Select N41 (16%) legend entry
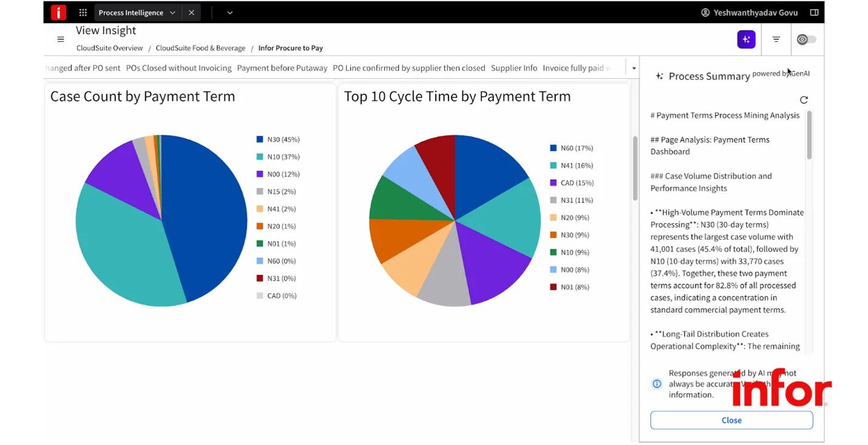868x445 pixels. click(x=571, y=165)
